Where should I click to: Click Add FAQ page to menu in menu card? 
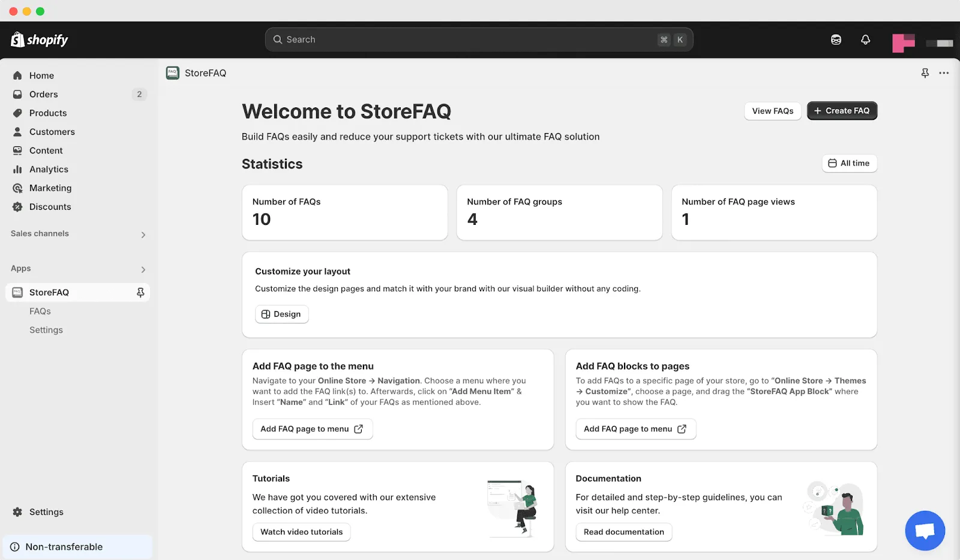pos(313,429)
